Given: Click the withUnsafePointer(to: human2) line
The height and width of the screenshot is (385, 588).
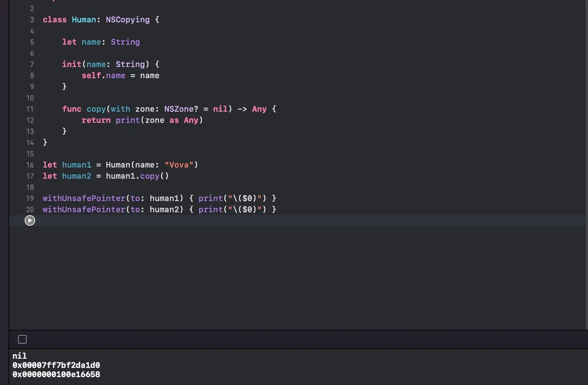Looking at the screenshot, I should [159, 209].
